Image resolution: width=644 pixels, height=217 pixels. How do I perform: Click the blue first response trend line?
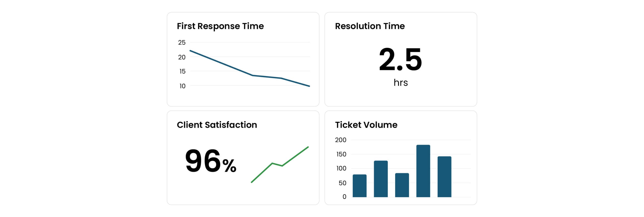point(221,63)
